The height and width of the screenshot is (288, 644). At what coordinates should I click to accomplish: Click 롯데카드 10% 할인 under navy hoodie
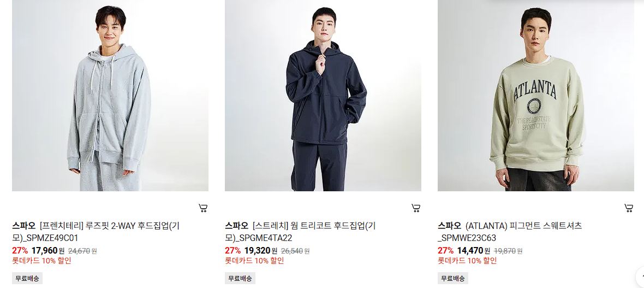click(x=254, y=261)
